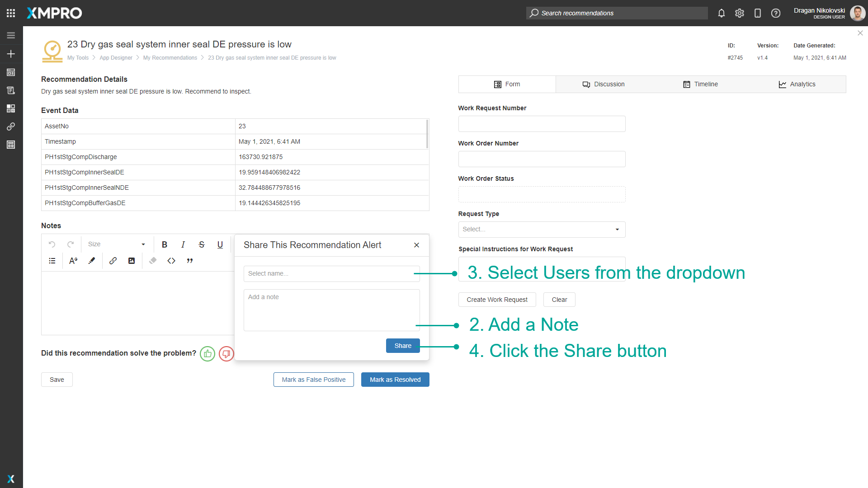The width and height of the screenshot is (868, 488).
Task: Toggle bold formatting in Notes
Action: tap(165, 244)
